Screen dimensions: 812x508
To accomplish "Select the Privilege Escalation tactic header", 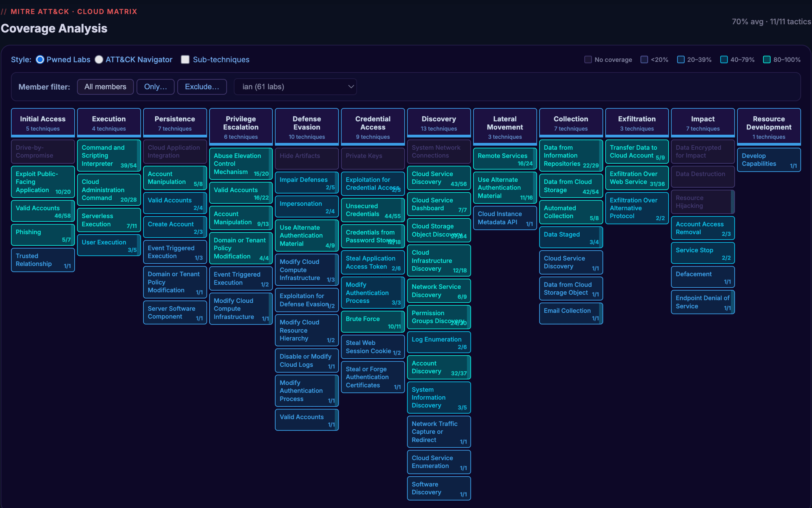I will click(x=241, y=127).
